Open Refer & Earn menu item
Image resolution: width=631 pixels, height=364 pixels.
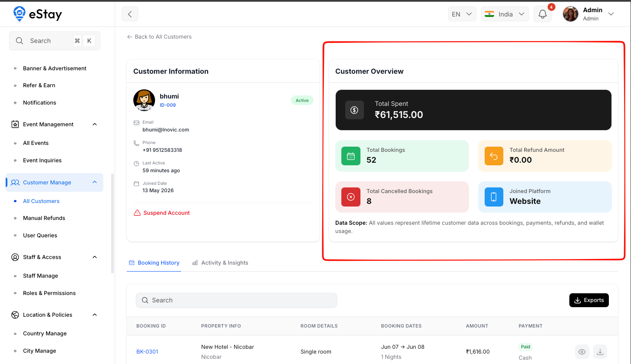point(39,85)
